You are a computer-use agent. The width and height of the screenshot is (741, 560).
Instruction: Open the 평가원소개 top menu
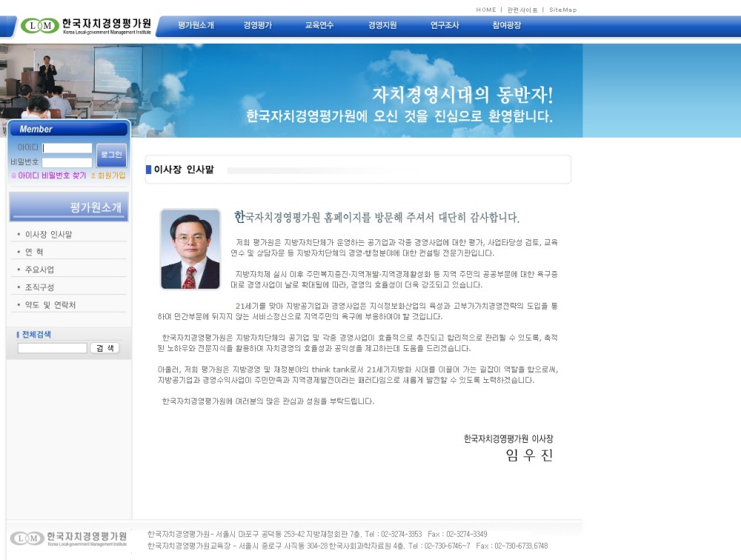(196, 25)
